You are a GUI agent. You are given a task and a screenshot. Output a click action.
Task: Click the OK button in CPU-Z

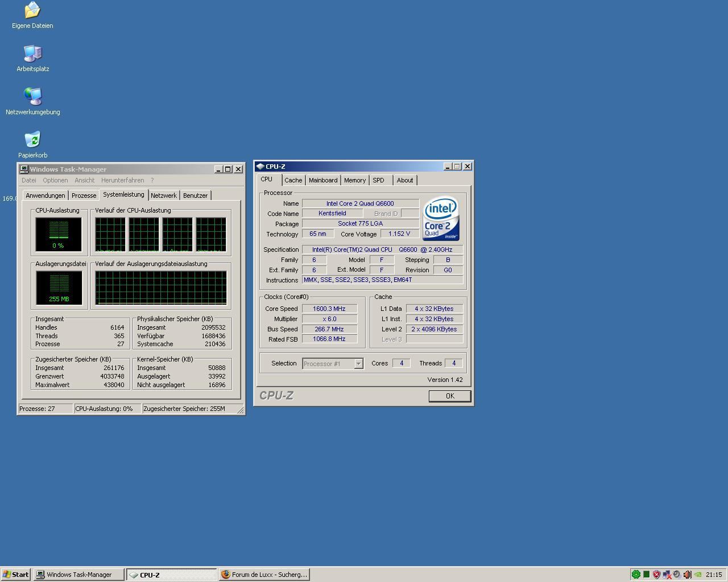click(x=450, y=396)
